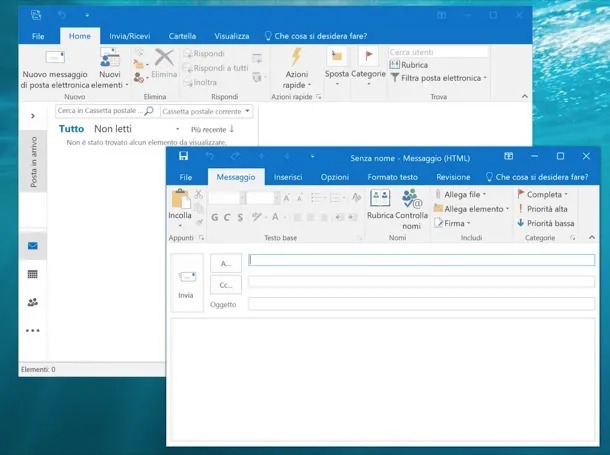
Task: Open the Calendar icon in sidebar
Action: pyautogui.click(x=33, y=274)
